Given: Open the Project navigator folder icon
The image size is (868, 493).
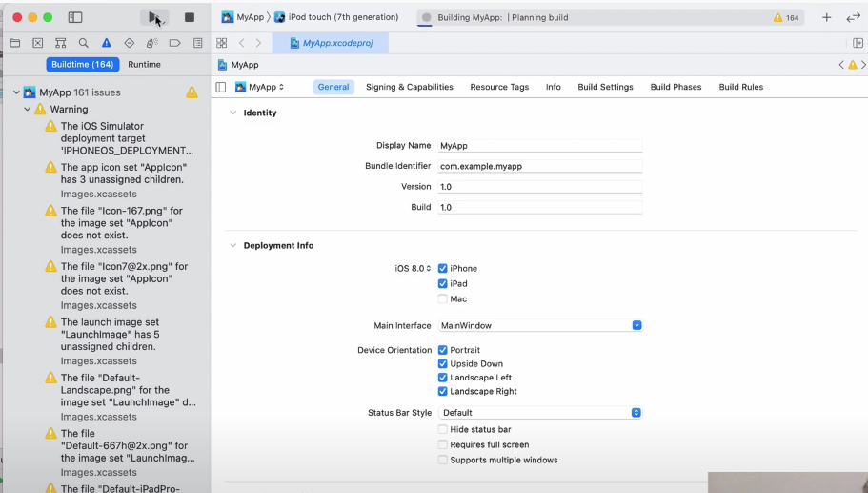Looking at the screenshot, I should [15, 43].
